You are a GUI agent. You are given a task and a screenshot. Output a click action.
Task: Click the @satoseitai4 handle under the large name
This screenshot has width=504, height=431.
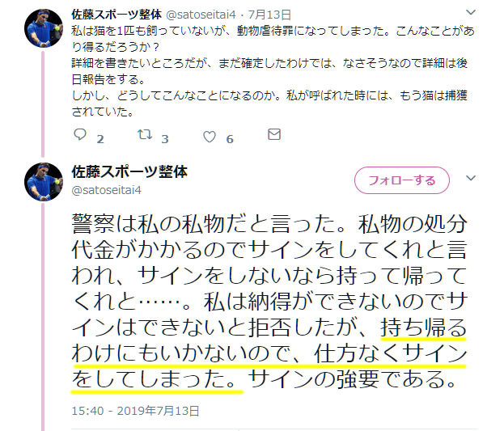[107, 190]
